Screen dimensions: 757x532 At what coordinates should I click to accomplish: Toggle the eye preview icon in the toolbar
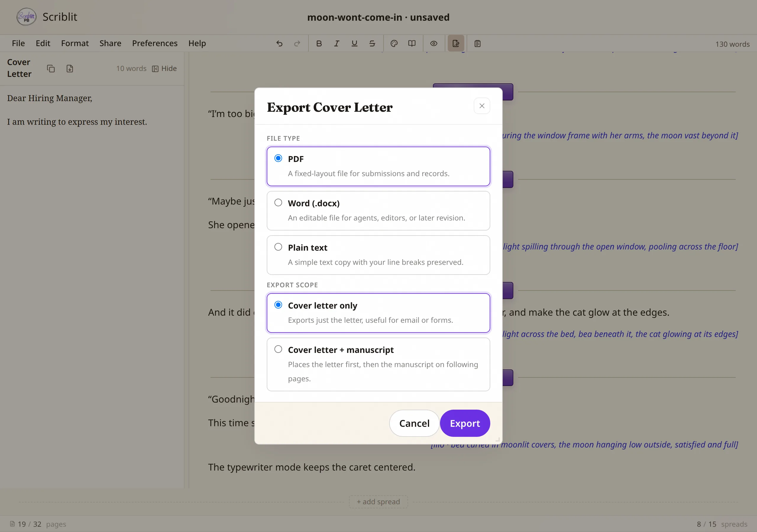click(x=434, y=43)
